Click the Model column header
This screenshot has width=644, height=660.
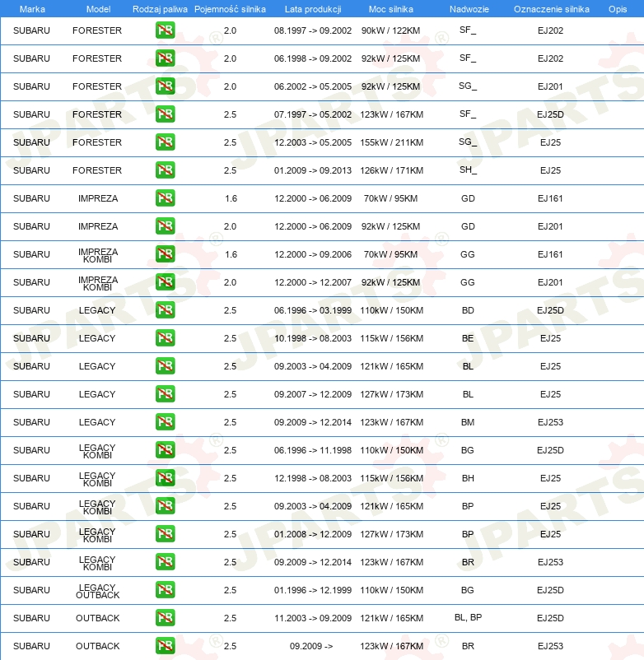(98, 9)
